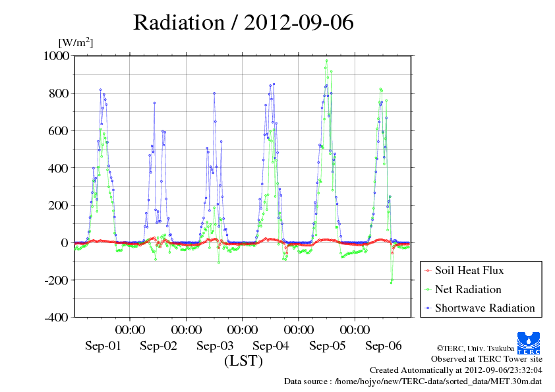Click the 'Sep-01' date label
Image resolution: width=555 pixels, height=392 pixels.
click(103, 346)
